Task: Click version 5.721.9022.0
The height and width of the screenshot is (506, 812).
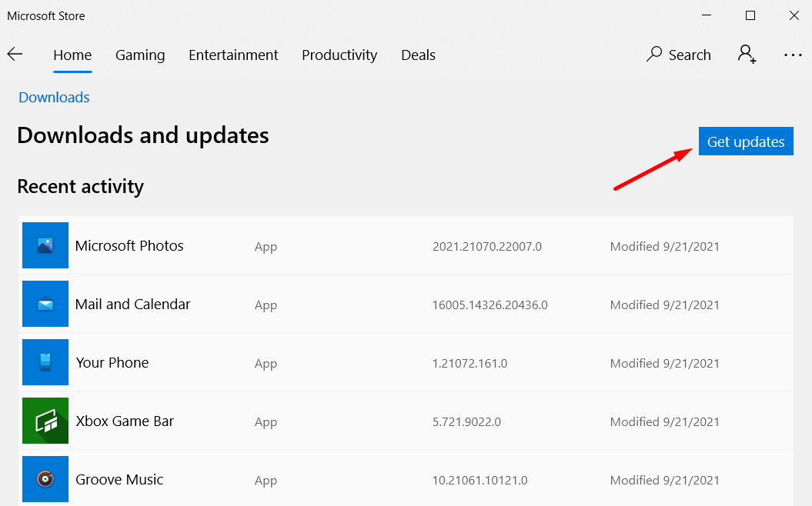Action: click(466, 422)
